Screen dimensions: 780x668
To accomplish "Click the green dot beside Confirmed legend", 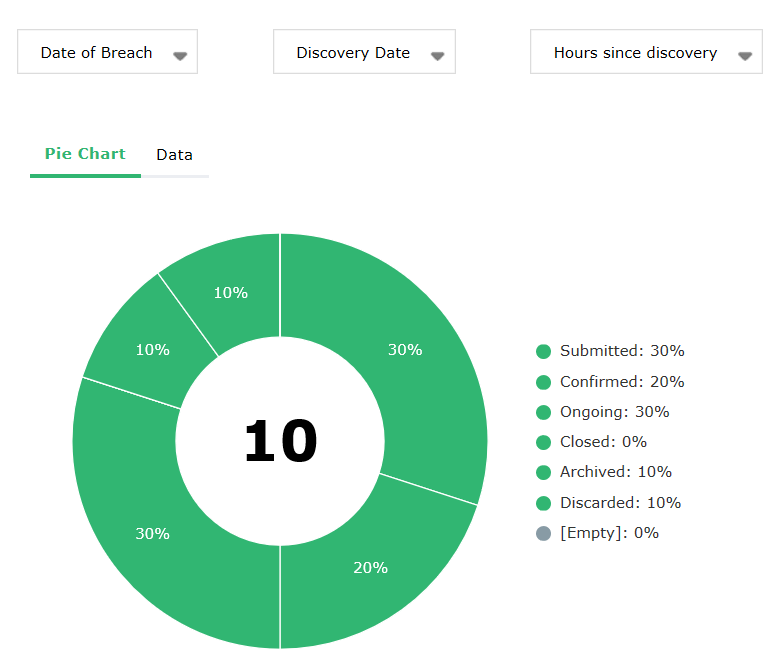I will click(x=544, y=382).
